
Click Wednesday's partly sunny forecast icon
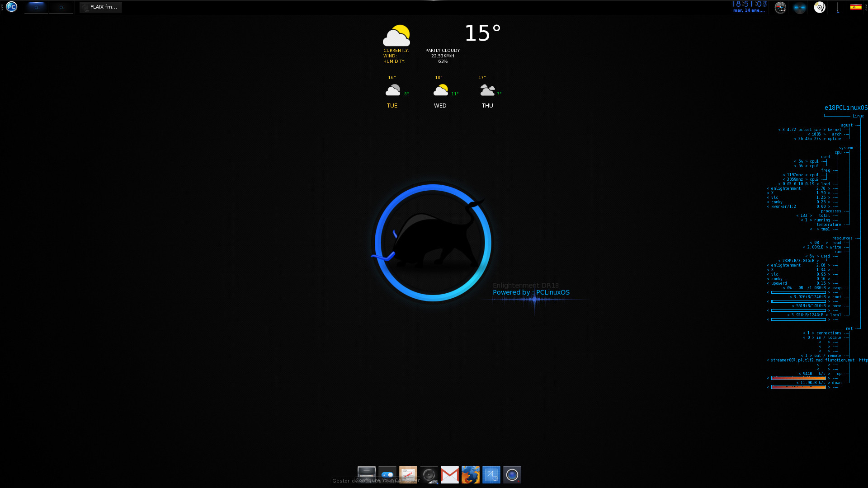441,90
